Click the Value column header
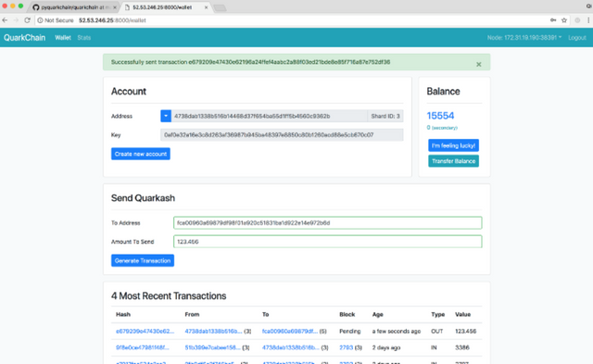 pos(462,314)
